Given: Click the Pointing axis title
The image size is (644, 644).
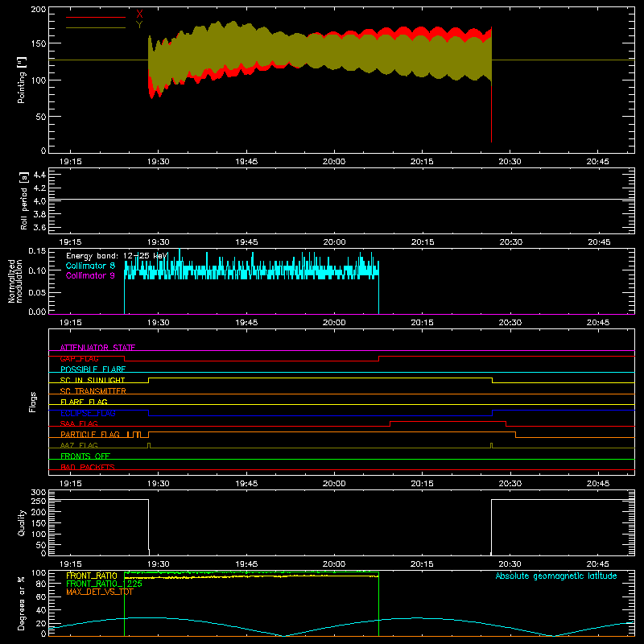Looking at the screenshot, I should pos(22,80).
